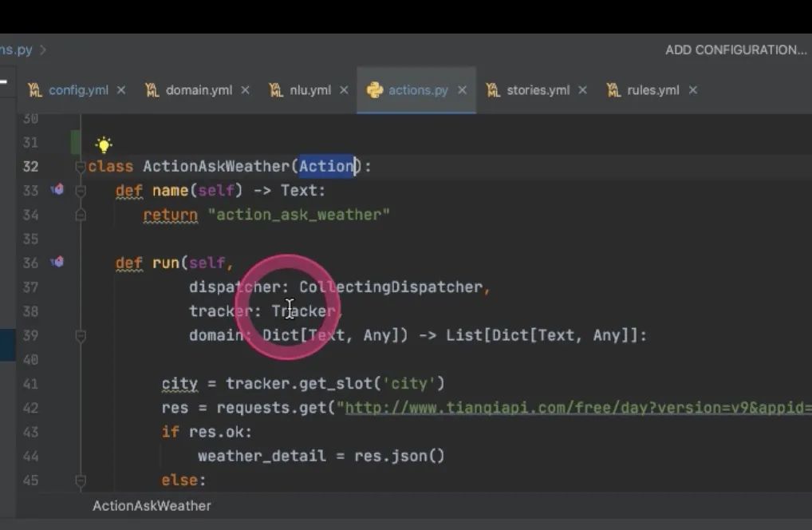Click the 'city' string argument in get_slot
This screenshot has width=812, height=530.
click(409, 384)
